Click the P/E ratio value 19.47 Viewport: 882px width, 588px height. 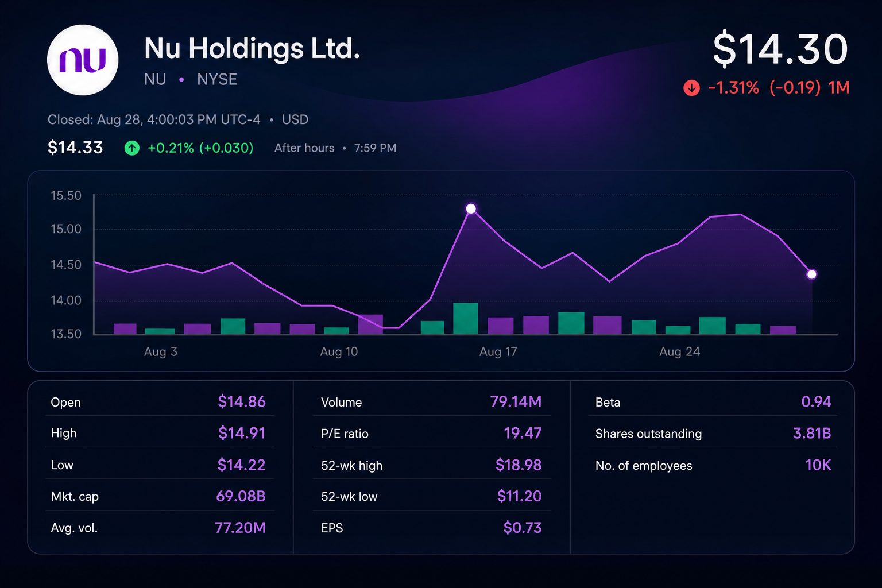tap(523, 433)
